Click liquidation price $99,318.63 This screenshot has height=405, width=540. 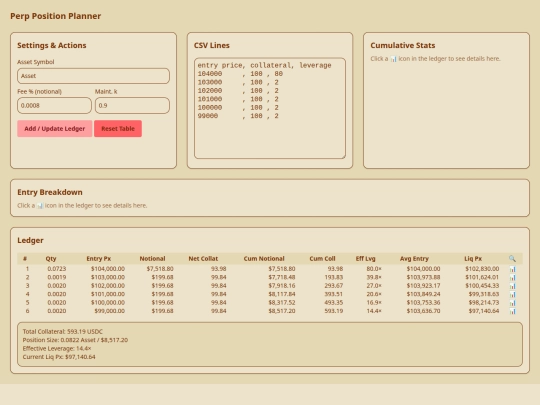pyautogui.click(x=484, y=294)
